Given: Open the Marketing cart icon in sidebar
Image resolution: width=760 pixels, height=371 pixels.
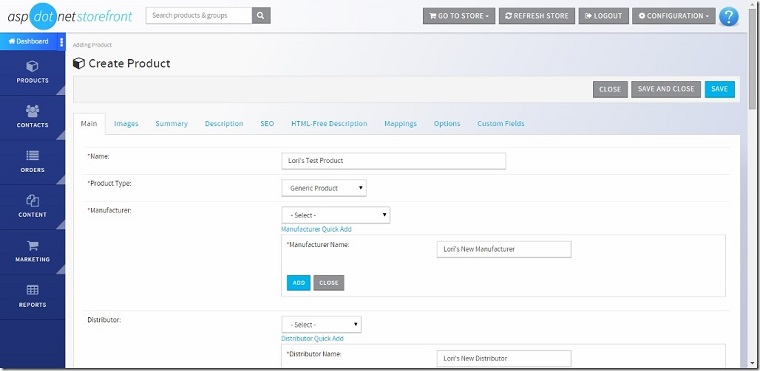Looking at the screenshot, I should (x=32, y=245).
